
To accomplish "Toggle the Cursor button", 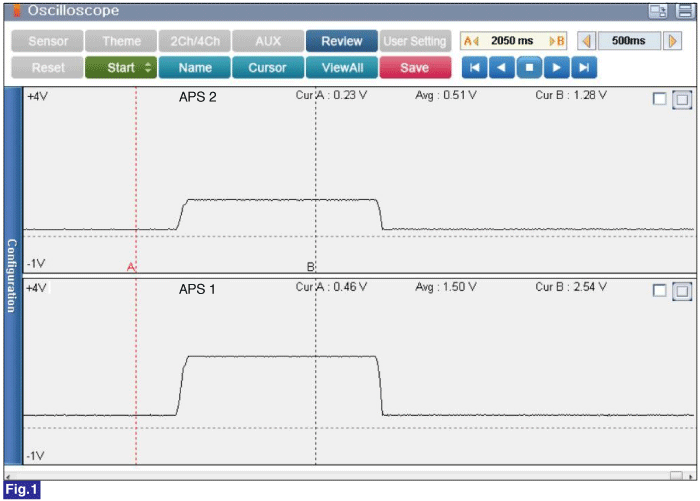I will (268, 67).
